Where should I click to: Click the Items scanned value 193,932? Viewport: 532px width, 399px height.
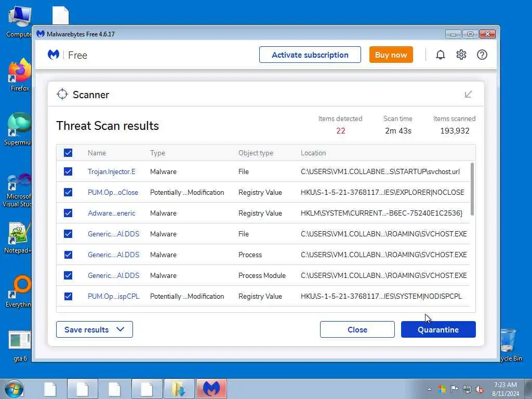pos(455,130)
